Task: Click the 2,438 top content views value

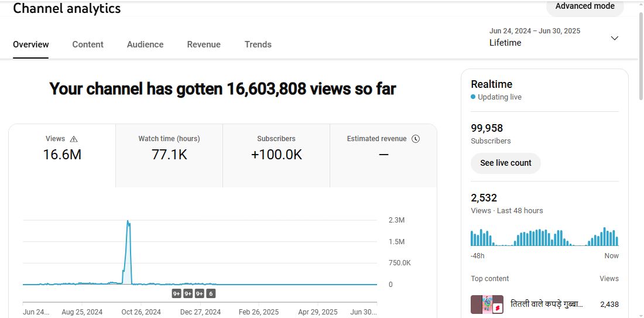Action: pos(609,305)
